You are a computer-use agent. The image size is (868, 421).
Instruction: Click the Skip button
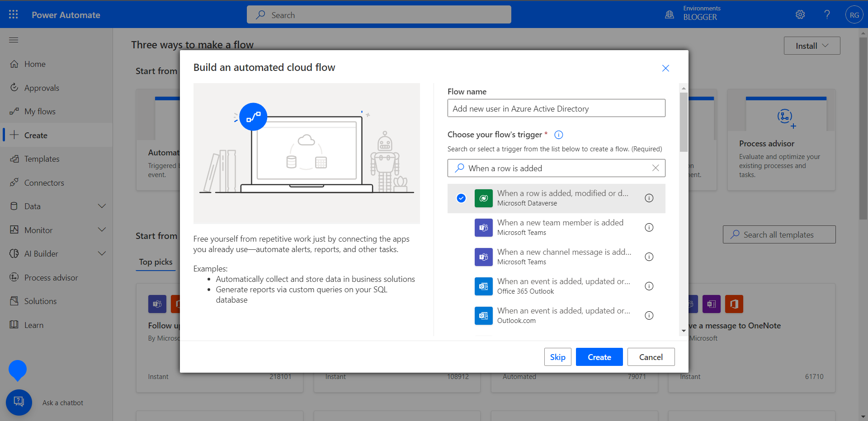point(558,357)
